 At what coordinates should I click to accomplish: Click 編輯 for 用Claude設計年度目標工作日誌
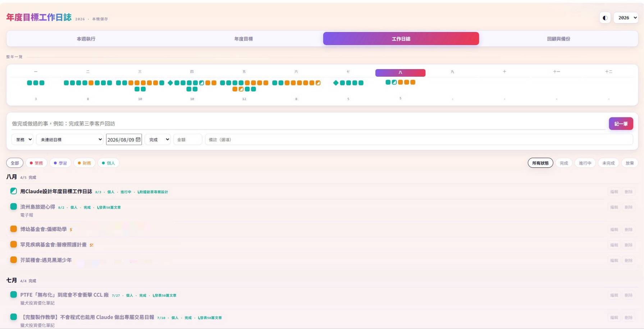(x=614, y=192)
